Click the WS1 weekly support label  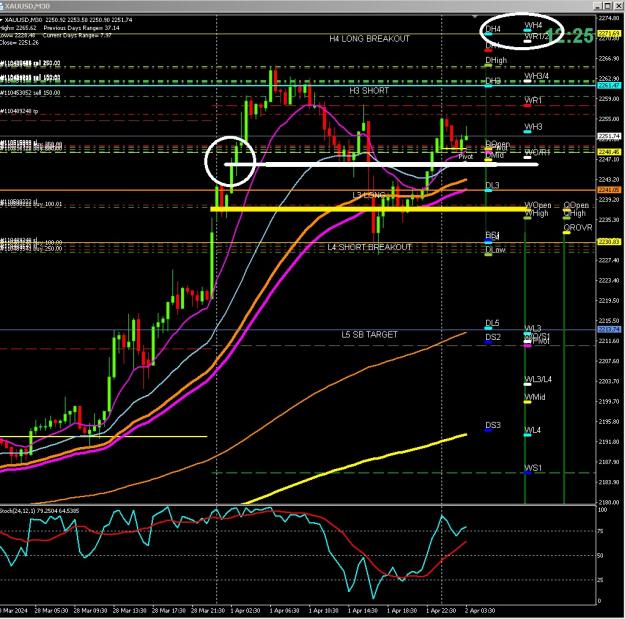533,468
